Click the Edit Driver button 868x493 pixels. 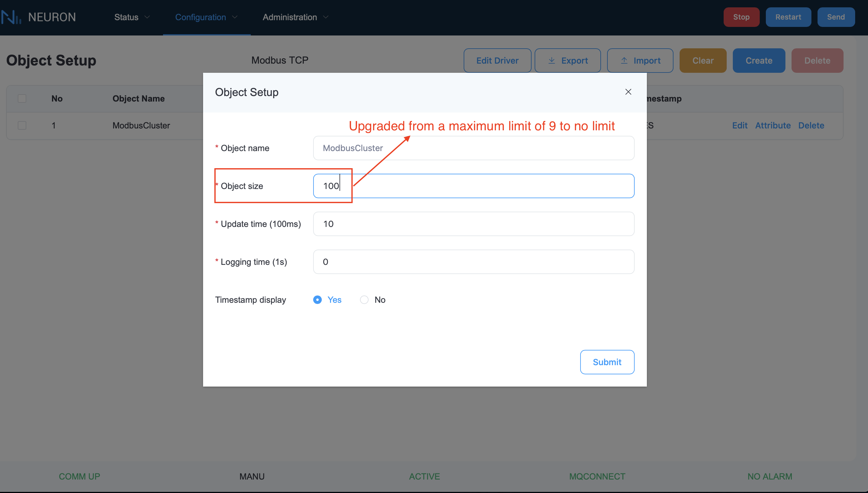[x=497, y=61]
